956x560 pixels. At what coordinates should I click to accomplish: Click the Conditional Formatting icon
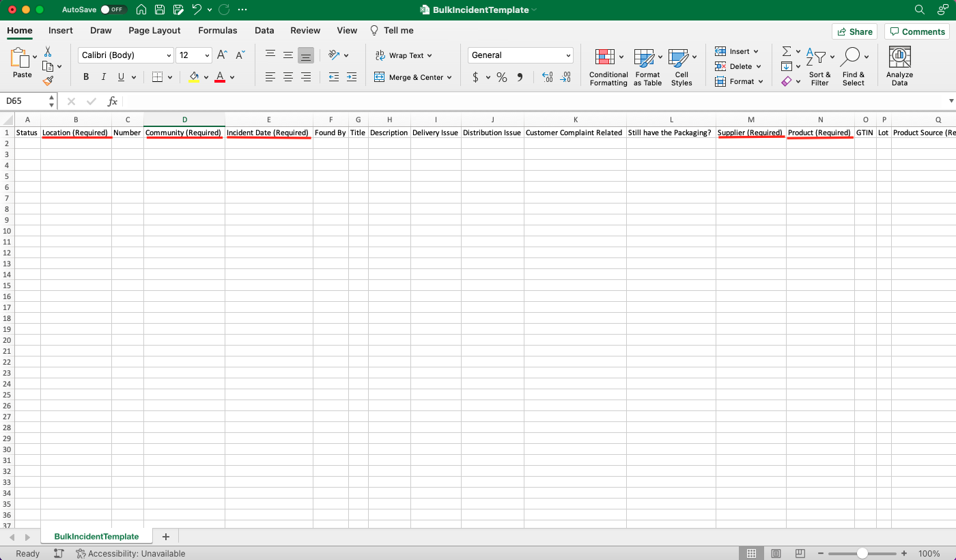click(x=604, y=58)
